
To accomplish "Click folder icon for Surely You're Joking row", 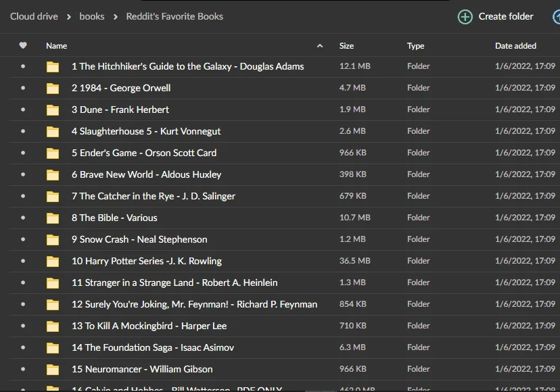I will 53,305.
